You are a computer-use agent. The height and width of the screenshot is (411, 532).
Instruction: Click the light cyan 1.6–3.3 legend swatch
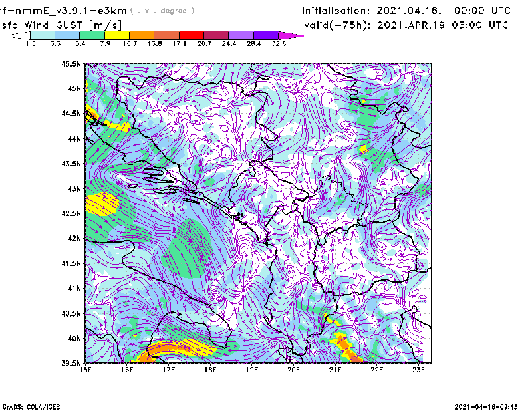43,35
